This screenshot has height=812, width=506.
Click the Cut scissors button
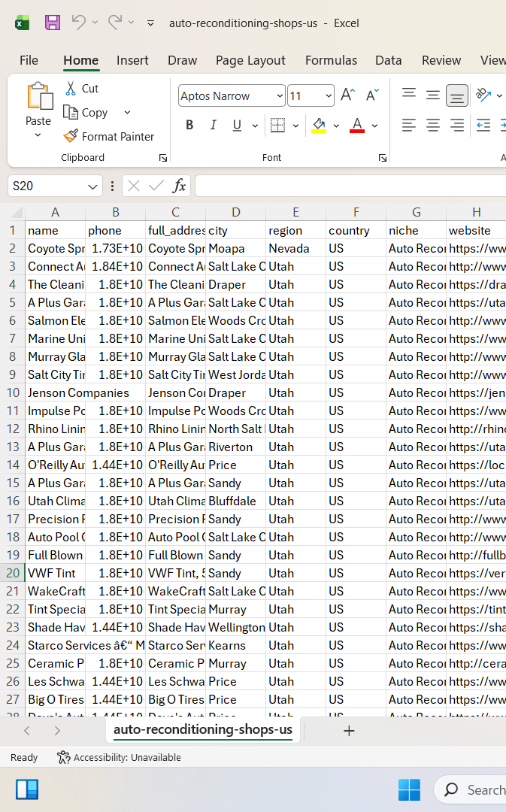tap(82, 89)
